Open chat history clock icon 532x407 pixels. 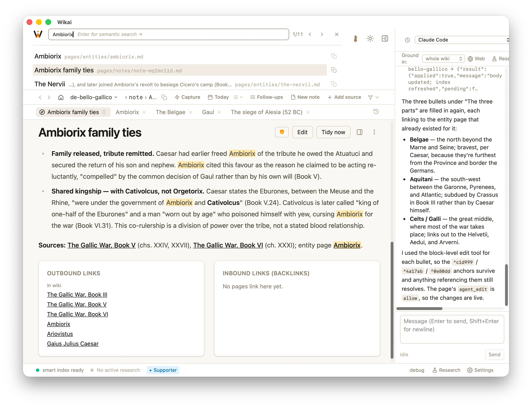pos(407,40)
